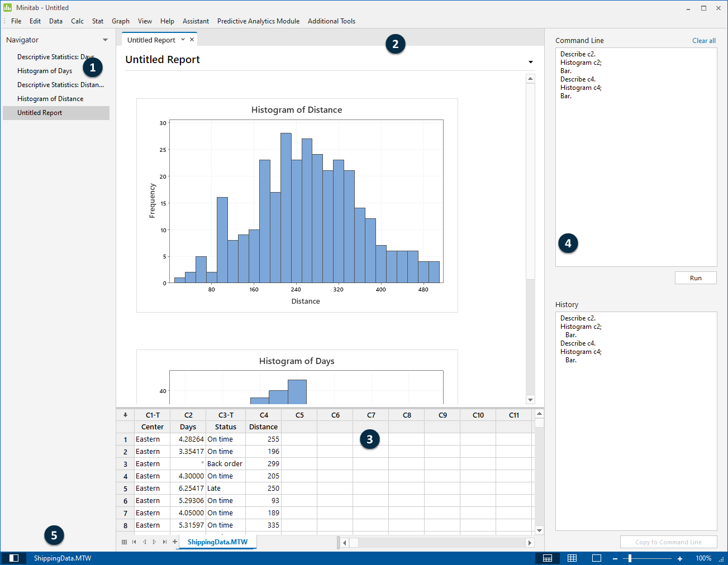Zoom in using the plus icon
The width and height of the screenshot is (728, 565).
point(679,558)
